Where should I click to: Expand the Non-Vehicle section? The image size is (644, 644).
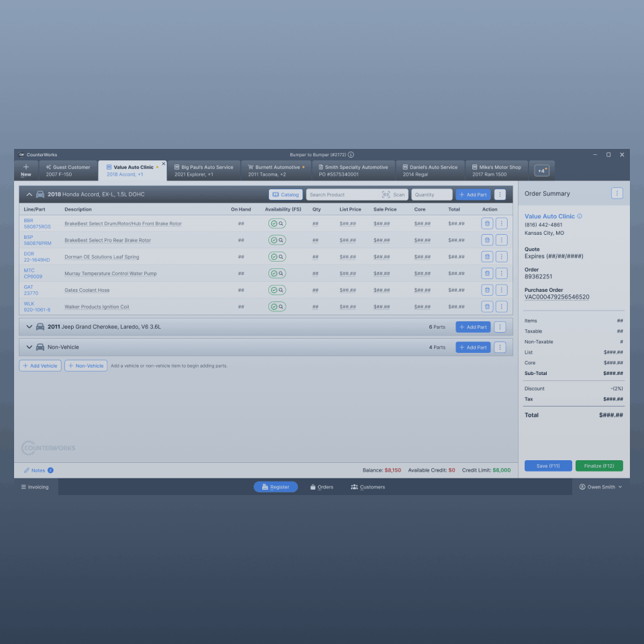(30, 347)
